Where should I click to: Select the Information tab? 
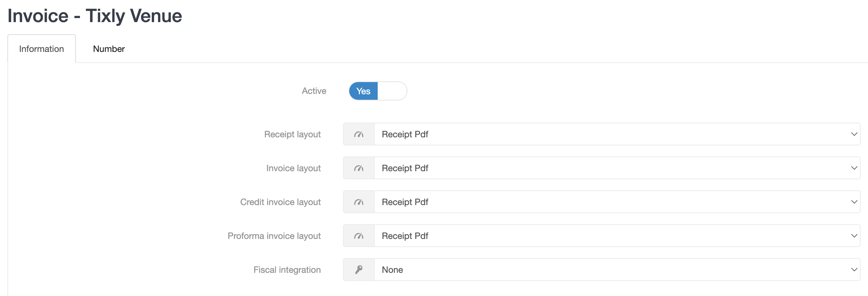[x=42, y=49]
